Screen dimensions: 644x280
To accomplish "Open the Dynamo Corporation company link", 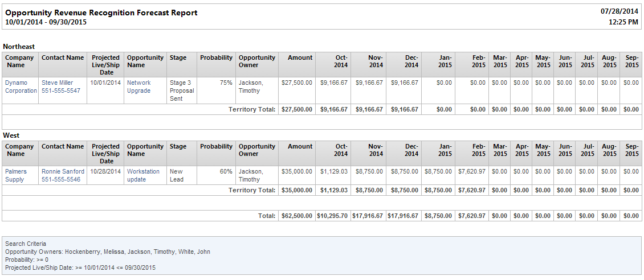I will point(21,87).
